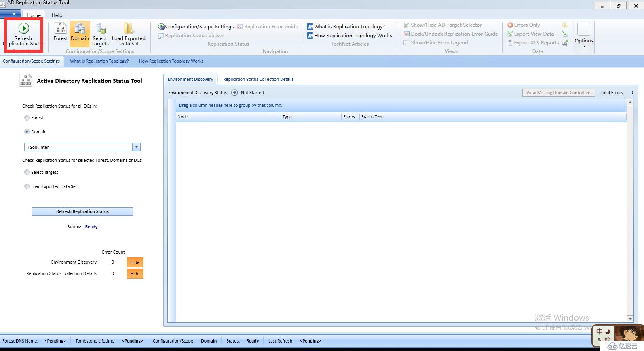Viewport: 644px width, 351px height.
Task: Click the Refresh Replication Status ribbon icon
Action: [23, 28]
